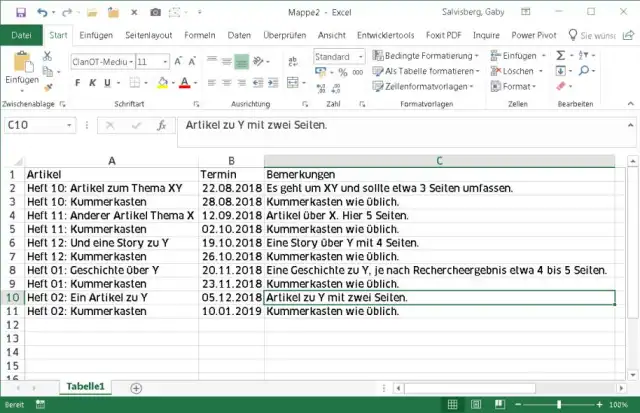Click the Save icon in quick access toolbar
The height and width of the screenshot is (413, 640).
tap(18, 11)
